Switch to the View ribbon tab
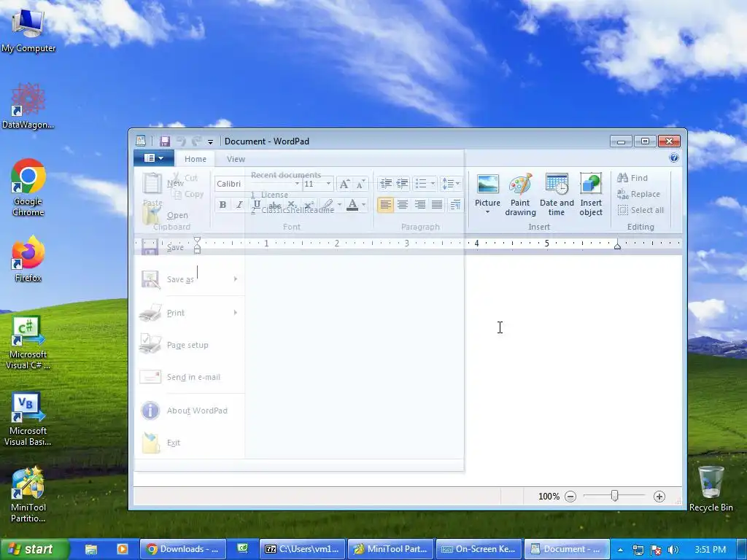 click(x=236, y=159)
